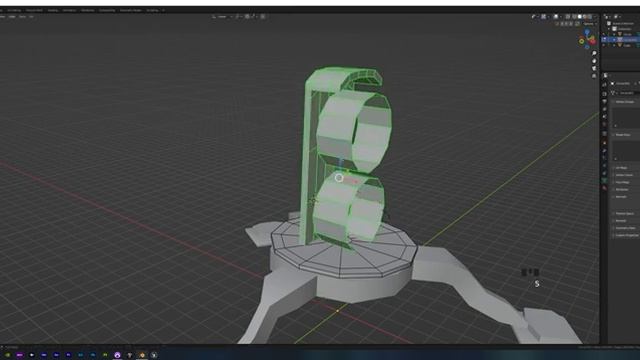Toggle perspective/orthographic view grid button
This screenshot has height=360, width=640.
594,76
